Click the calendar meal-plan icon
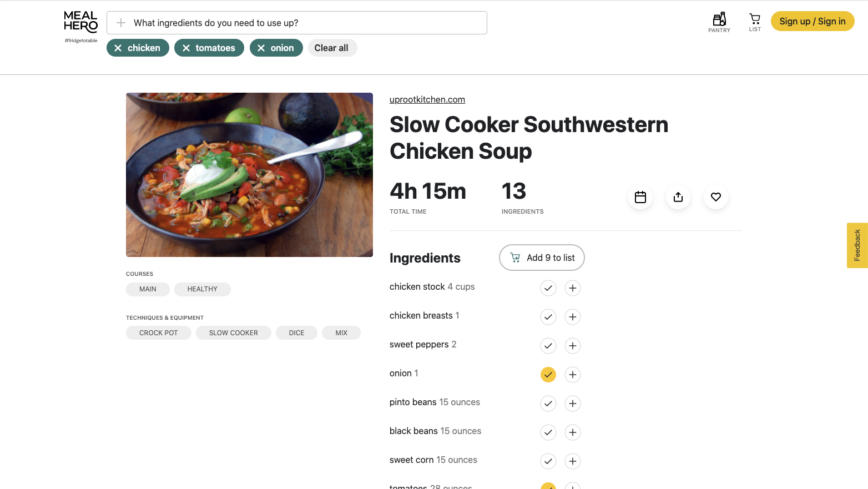Image resolution: width=868 pixels, height=489 pixels. (x=640, y=197)
